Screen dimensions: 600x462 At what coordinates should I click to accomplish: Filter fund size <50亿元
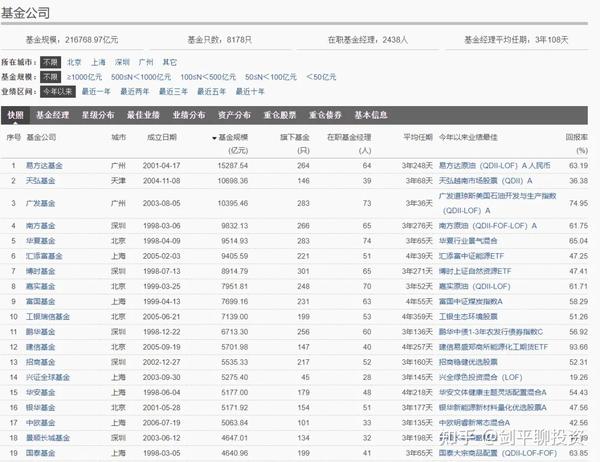point(321,77)
